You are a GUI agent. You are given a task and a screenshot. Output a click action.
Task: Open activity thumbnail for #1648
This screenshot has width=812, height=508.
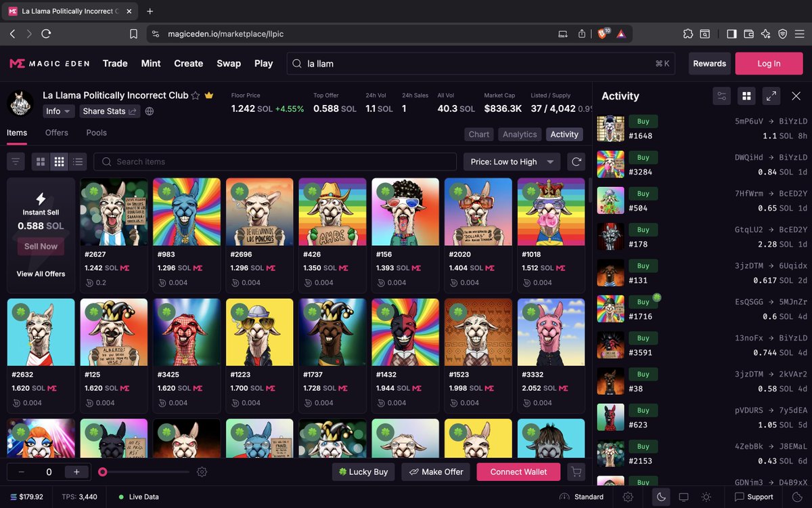pos(610,129)
